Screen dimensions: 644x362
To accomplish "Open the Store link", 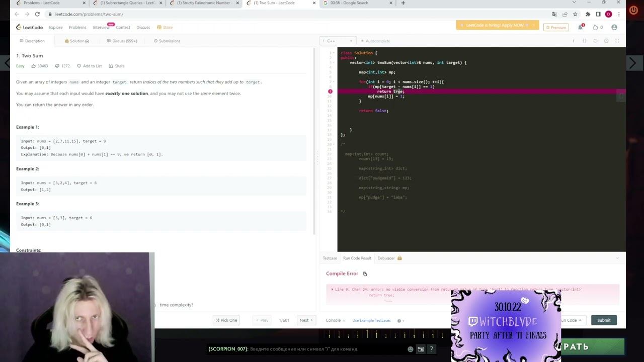I will [x=165, y=27].
